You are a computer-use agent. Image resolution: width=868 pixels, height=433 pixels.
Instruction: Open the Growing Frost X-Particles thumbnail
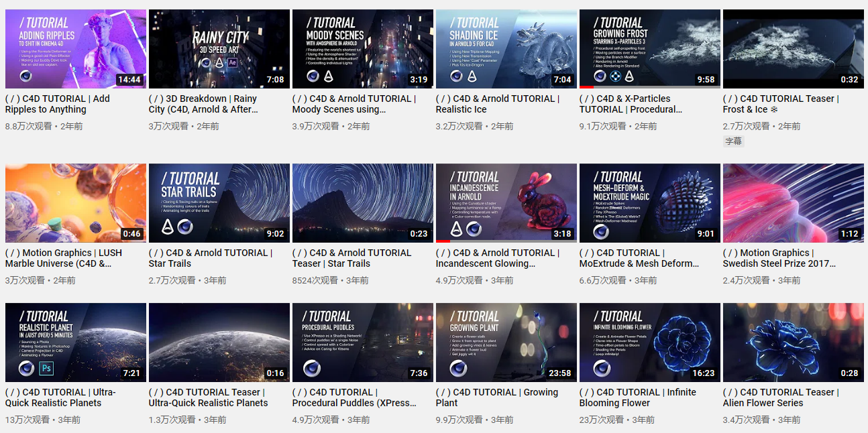point(649,49)
